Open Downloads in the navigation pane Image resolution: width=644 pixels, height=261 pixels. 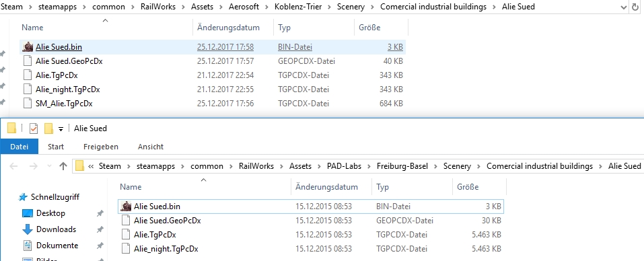coord(57,229)
